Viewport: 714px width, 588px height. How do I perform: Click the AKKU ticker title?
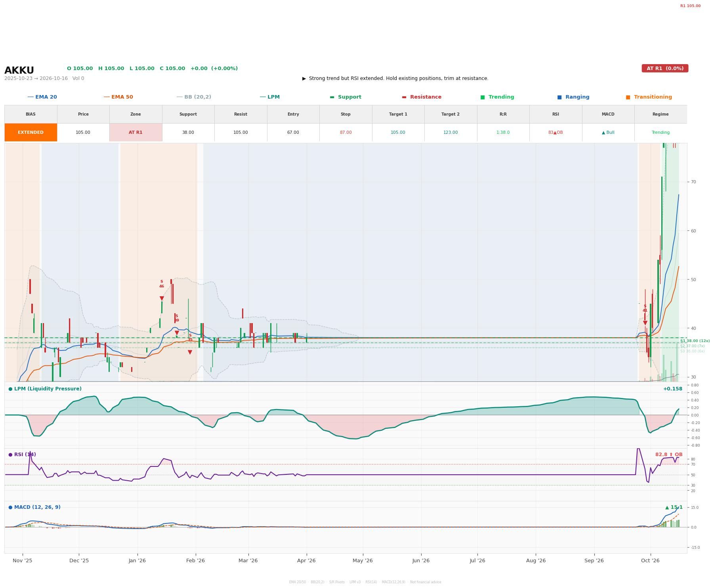pyautogui.click(x=19, y=70)
